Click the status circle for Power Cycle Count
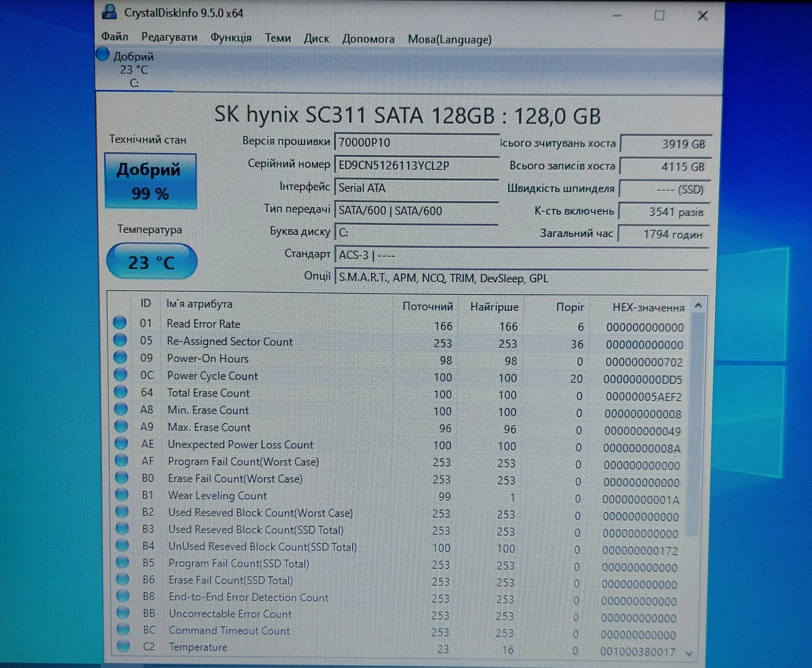 [x=121, y=375]
